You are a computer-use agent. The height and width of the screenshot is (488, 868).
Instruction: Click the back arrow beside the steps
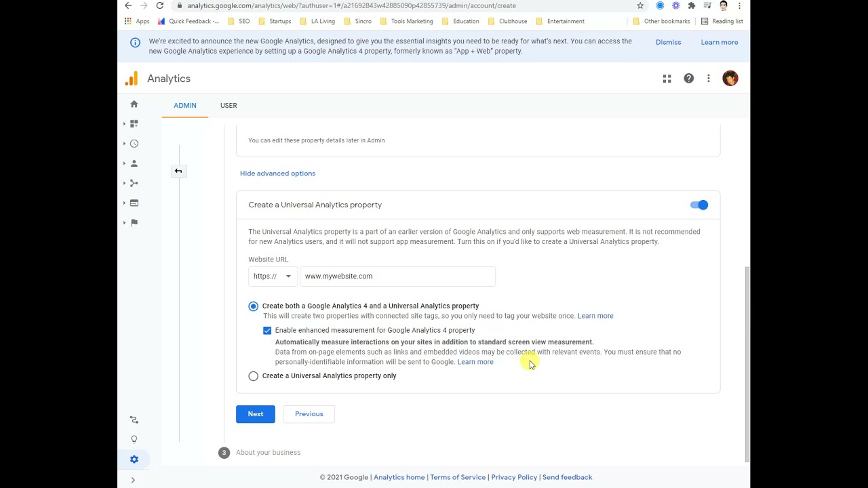coord(178,171)
